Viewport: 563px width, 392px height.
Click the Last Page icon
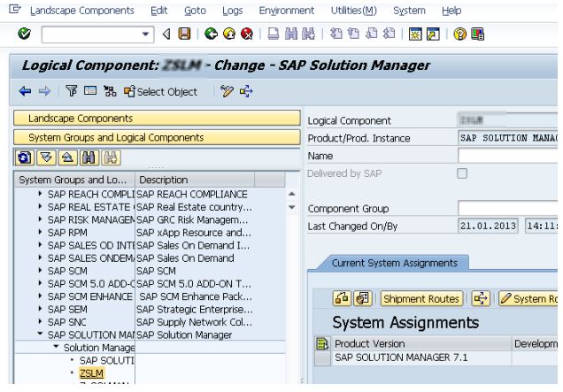[389, 35]
